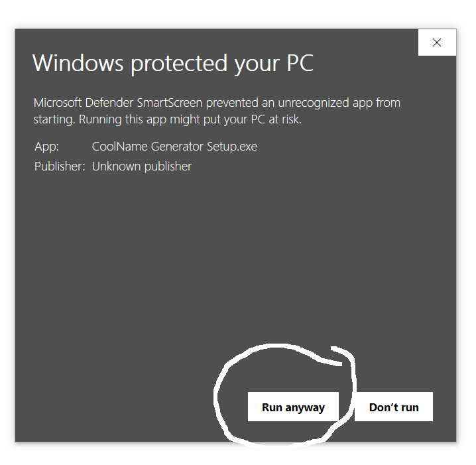This screenshot has width=476, height=465.
Task: Close the SmartScreen dialog with X
Action: tap(437, 43)
